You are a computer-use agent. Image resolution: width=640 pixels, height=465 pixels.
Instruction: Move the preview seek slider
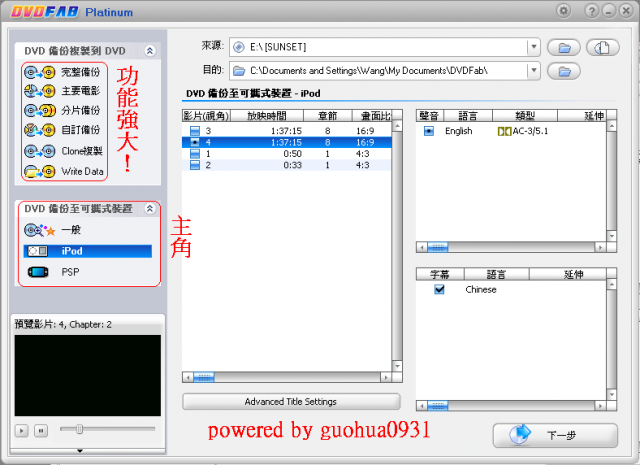(79, 429)
